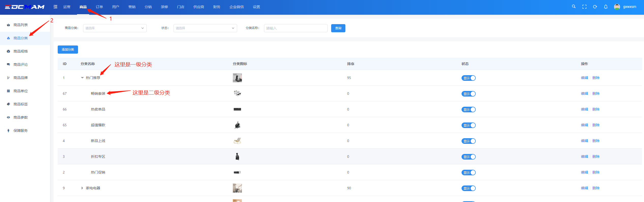Image resolution: width=644 pixels, height=202 pixels.
Task: Click the gxwxsm user avatar
Action: point(617,7)
